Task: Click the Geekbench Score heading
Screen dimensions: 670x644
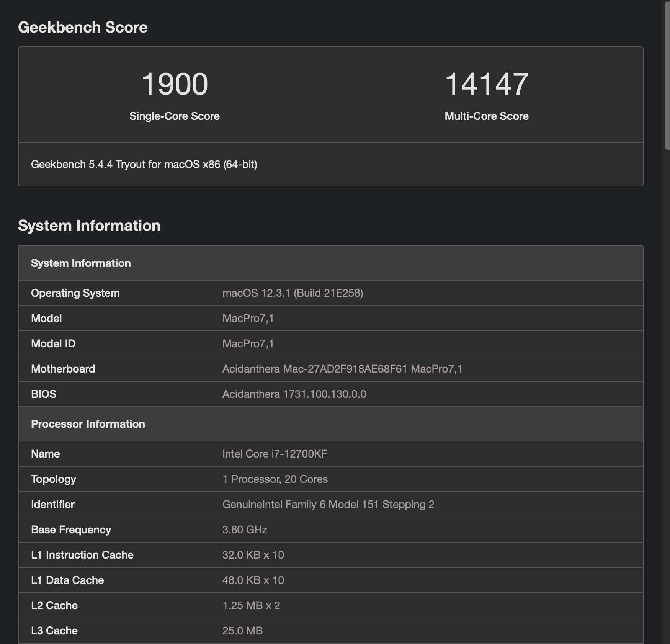Action: (x=83, y=27)
